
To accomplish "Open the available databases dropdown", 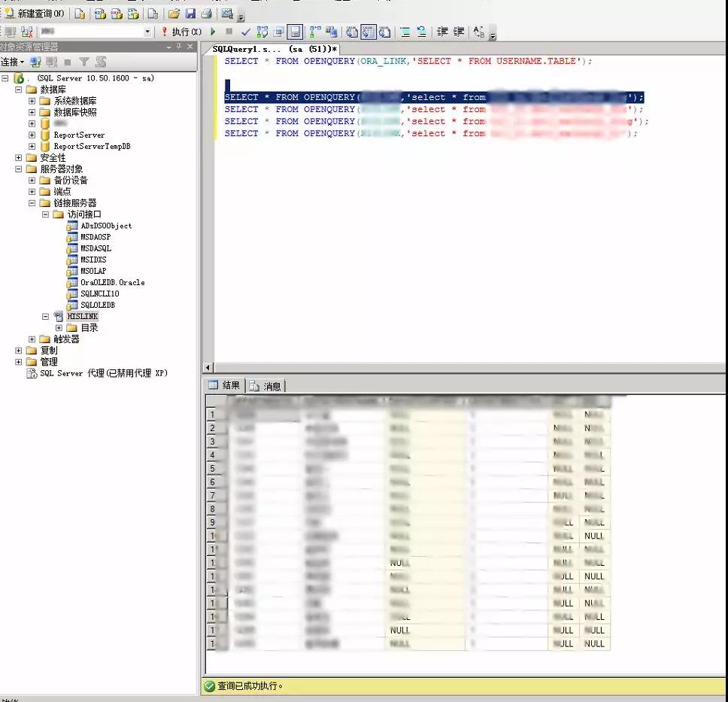I will tap(146, 31).
